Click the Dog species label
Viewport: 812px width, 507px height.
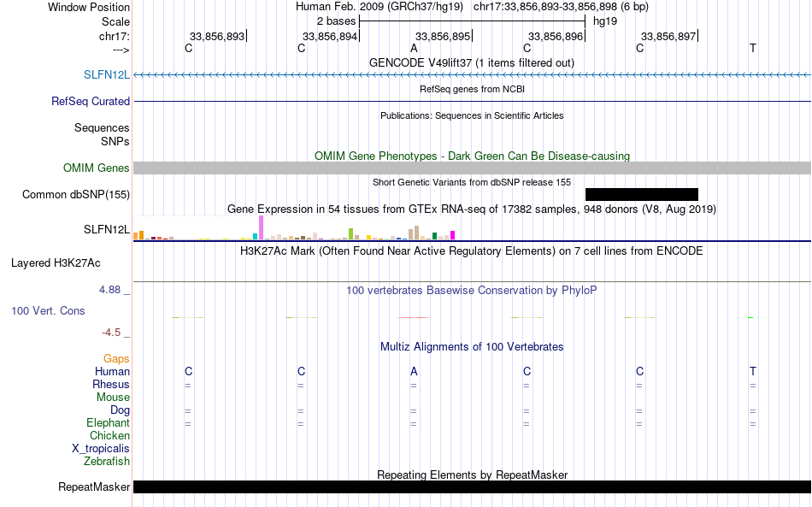pos(120,410)
